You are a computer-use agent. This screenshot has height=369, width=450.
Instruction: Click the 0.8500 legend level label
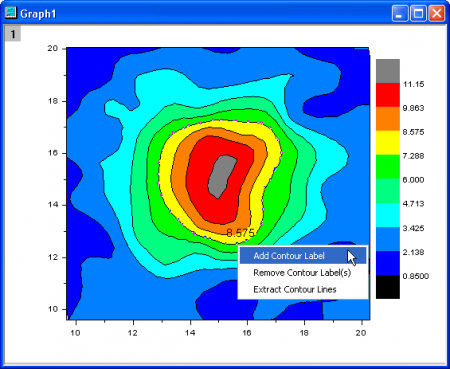pos(416,276)
